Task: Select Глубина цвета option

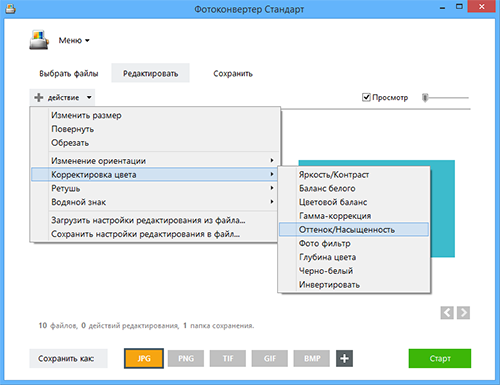Action: 354,257
